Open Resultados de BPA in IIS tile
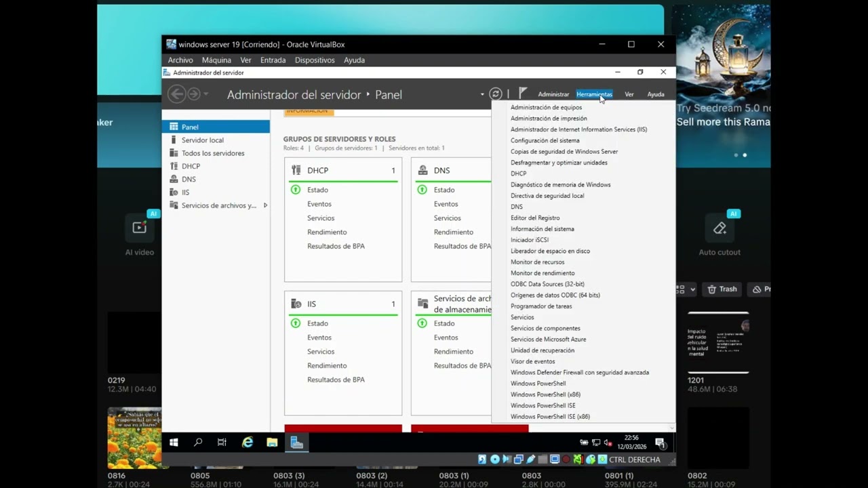 tap(336, 380)
